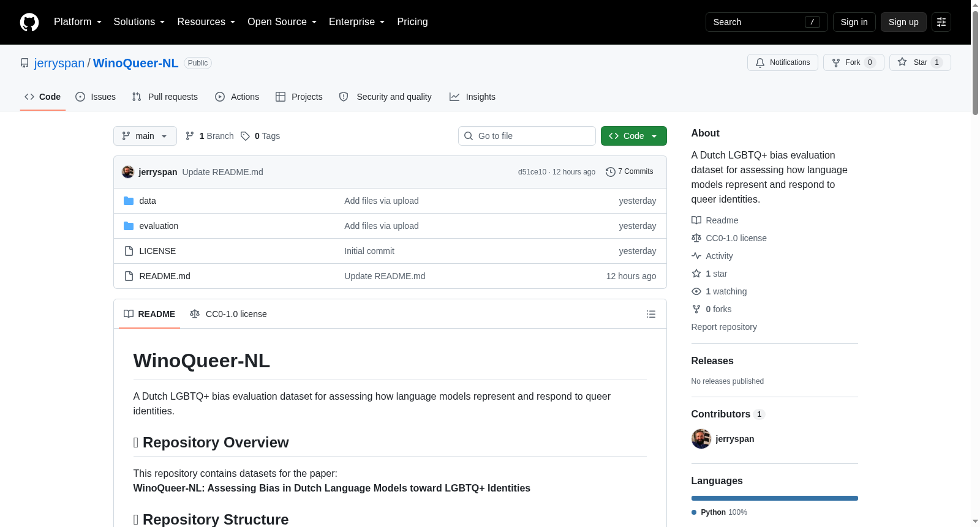Expand the Solutions menu
This screenshot has height=527, width=980.
[x=140, y=22]
